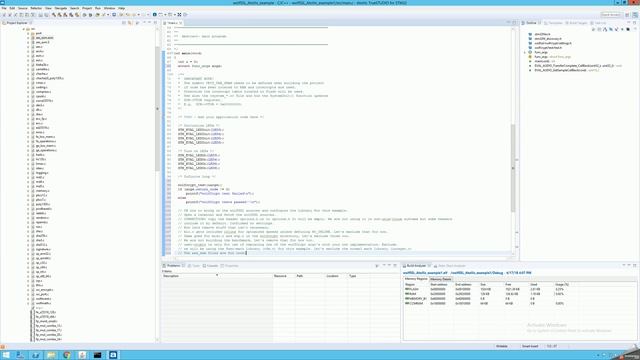This screenshot has height=360, width=640.
Task: Switch to the Build Targets tab
Action: point(577,23)
